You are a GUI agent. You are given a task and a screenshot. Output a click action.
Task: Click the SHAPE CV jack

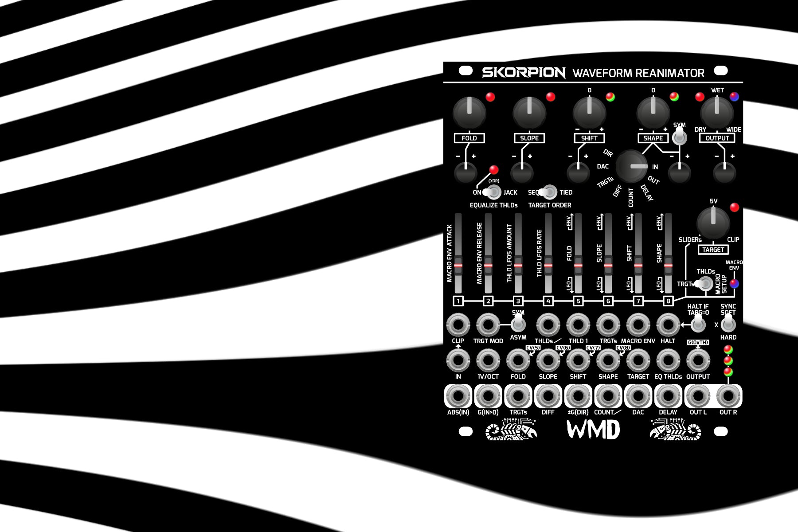[x=608, y=361]
